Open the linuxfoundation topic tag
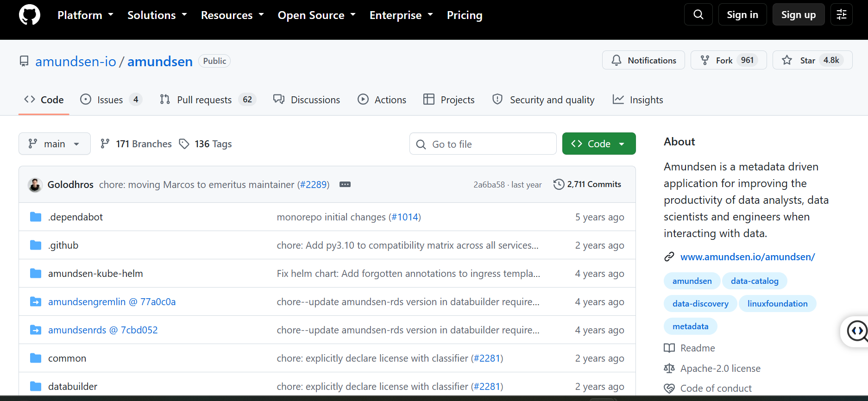The width and height of the screenshot is (868, 401). coord(777,303)
